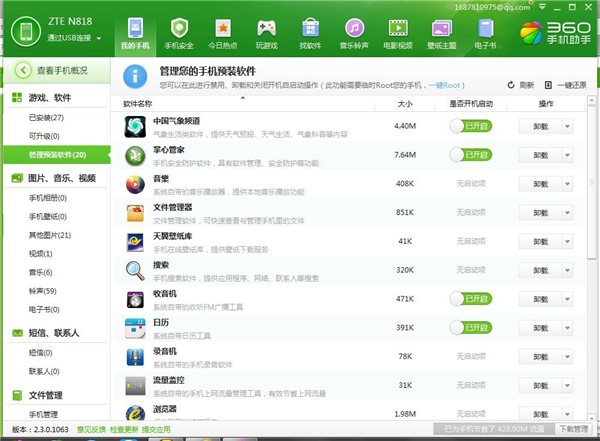Select 可升级(0) in the sidebar
Screen dimensions: 600x441
pyautogui.click(x=44, y=136)
